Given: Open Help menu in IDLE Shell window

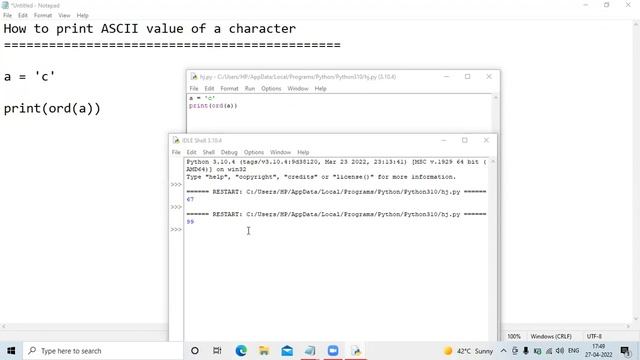Looking at the screenshot, I should coord(303,152).
